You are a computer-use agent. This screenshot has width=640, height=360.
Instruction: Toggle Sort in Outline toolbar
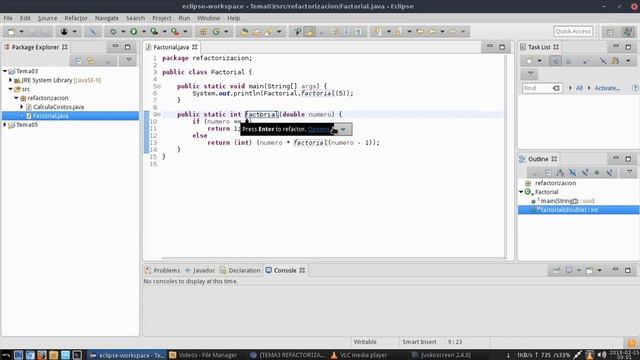(x=560, y=173)
